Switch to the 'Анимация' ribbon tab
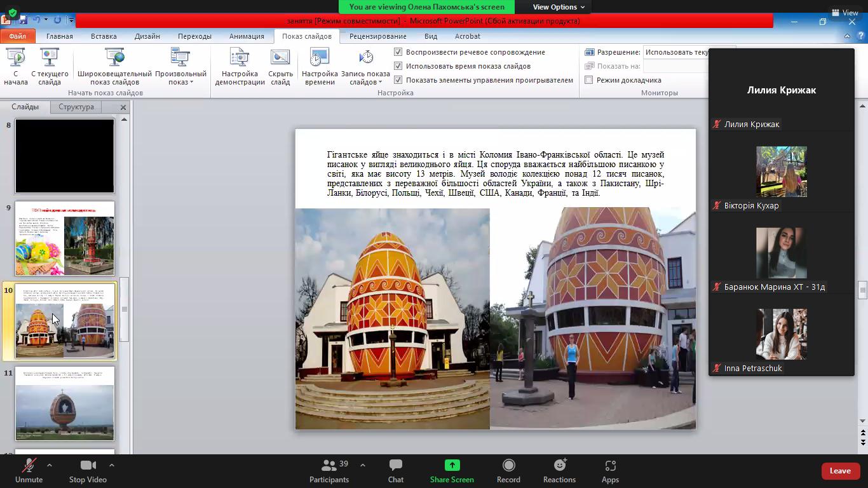This screenshot has height=488, width=868. pos(247,36)
